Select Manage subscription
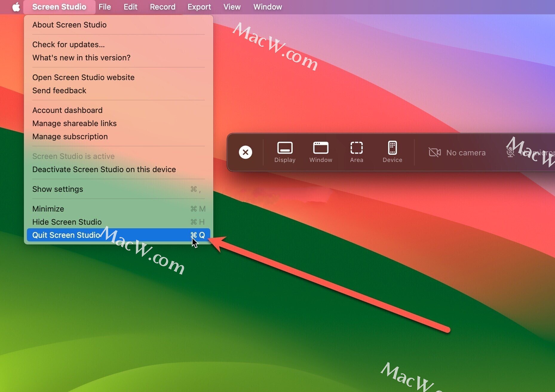555x392 pixels. click(x=119, y=137)
